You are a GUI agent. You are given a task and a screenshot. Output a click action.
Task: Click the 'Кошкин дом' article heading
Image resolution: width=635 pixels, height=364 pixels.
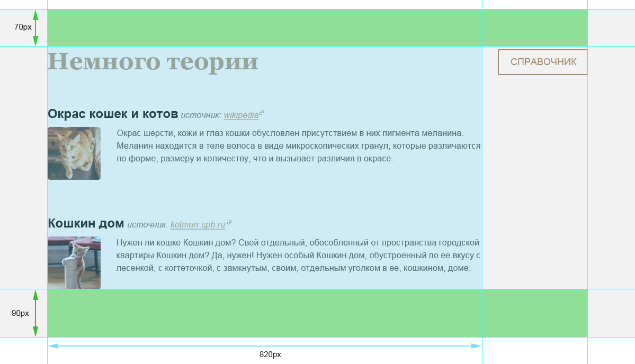[86, 223]
